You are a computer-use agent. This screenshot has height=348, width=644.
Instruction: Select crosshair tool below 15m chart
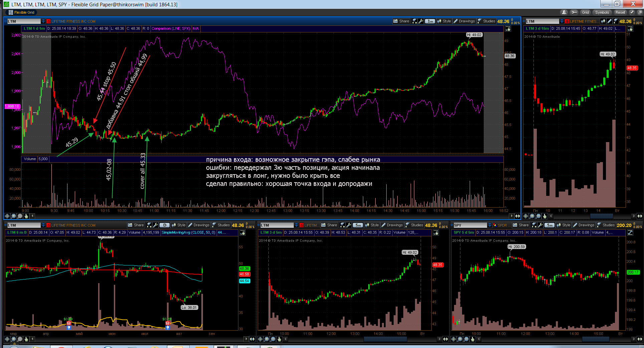pos(526,216)
